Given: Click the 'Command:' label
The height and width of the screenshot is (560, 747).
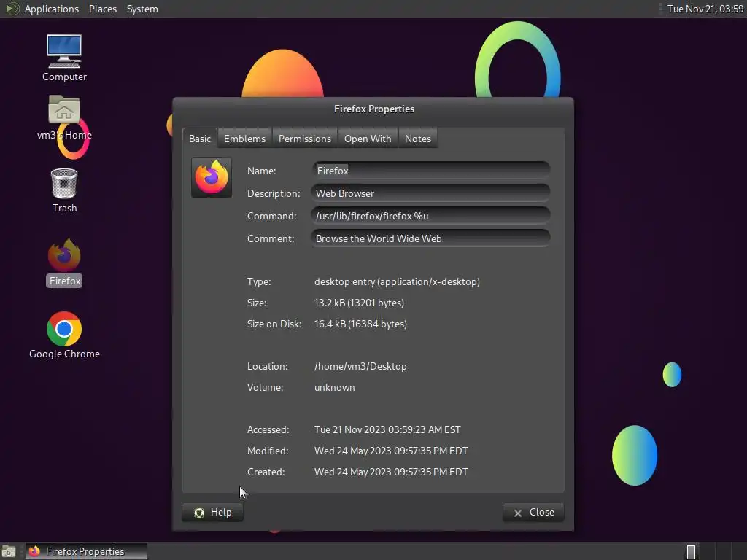Looking at the screenshot, I should [271, 216].
